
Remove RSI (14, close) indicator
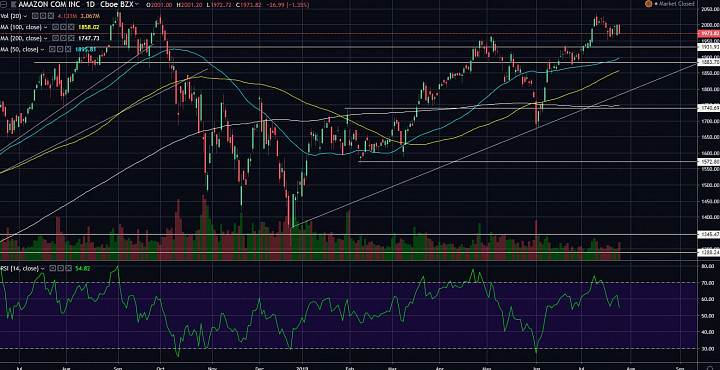[x=68, y=268]
